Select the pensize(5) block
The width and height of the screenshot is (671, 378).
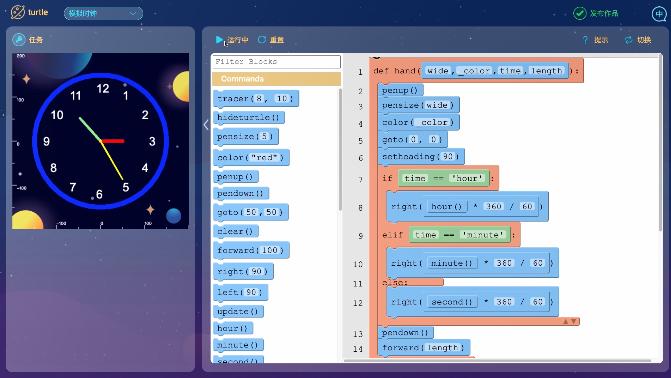(246, 137)
